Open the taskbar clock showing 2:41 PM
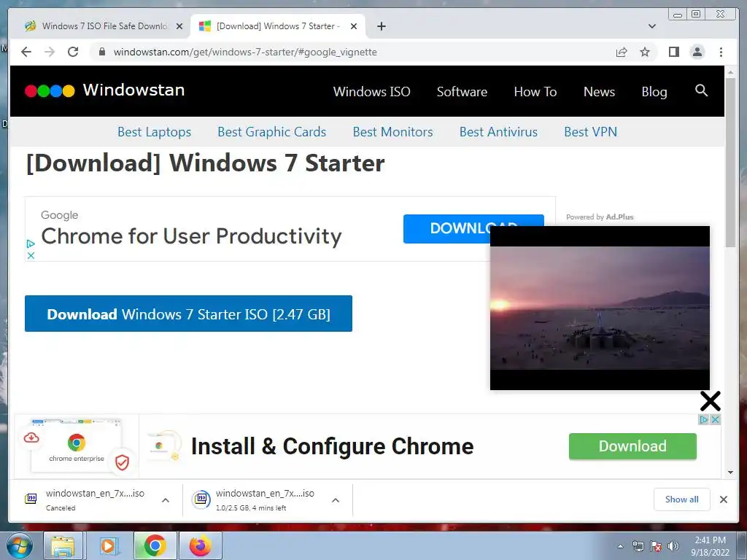The image size is (747, 560). point(710,546)
